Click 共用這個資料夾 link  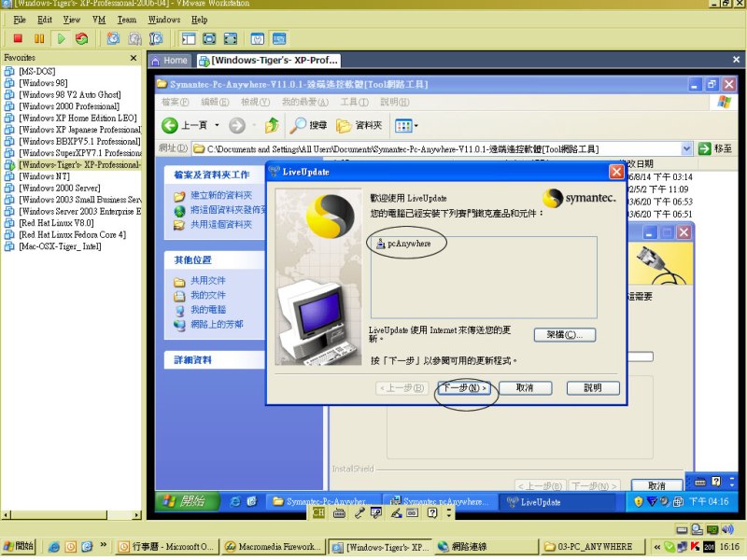click(221, 225)
